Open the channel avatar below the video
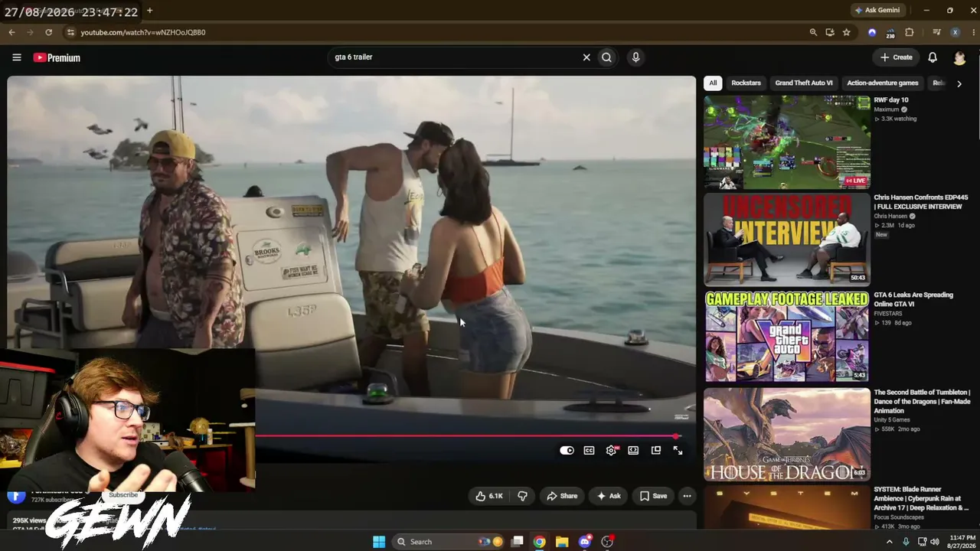980x551 pixels. click(x=16, y=496)
